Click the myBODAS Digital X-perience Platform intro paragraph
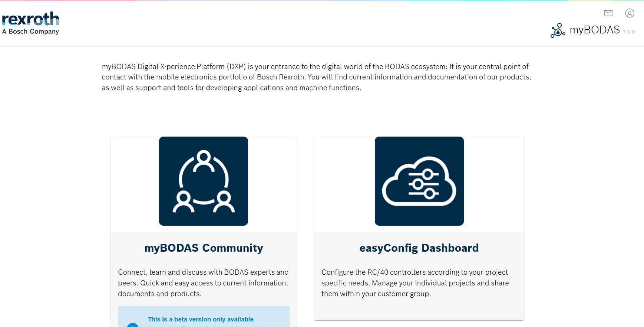 (x=317, y=77)
